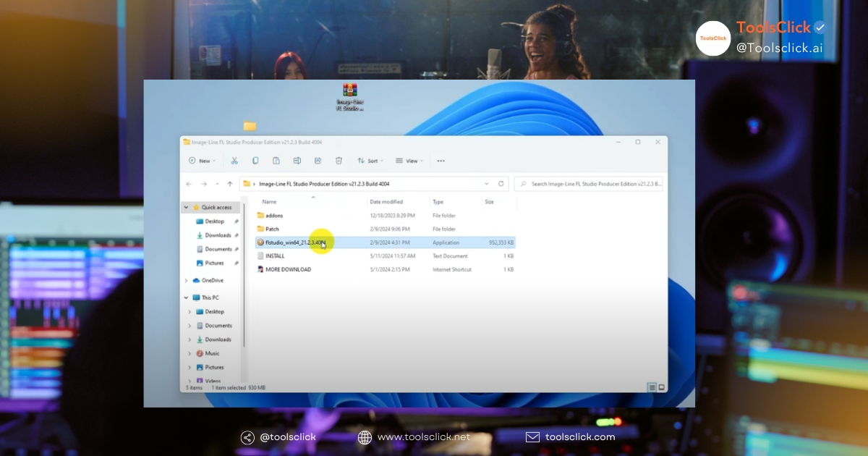Click the Copy icon in toolbar
The height and width of the screenshot is (456, 868).
255,161
